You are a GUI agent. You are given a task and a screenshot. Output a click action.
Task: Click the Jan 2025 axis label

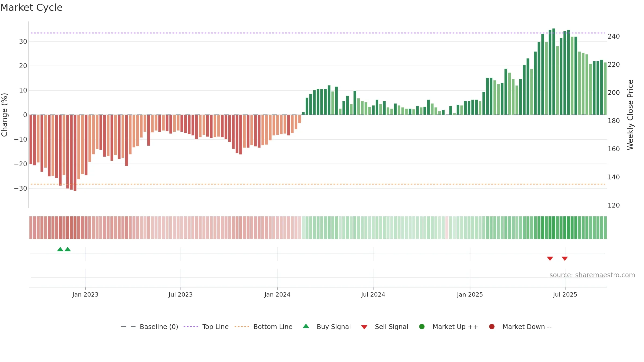[470, 294]
